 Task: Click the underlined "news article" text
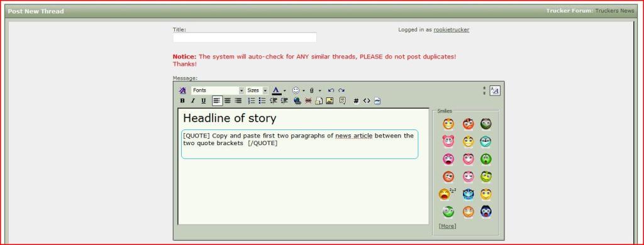353,136
